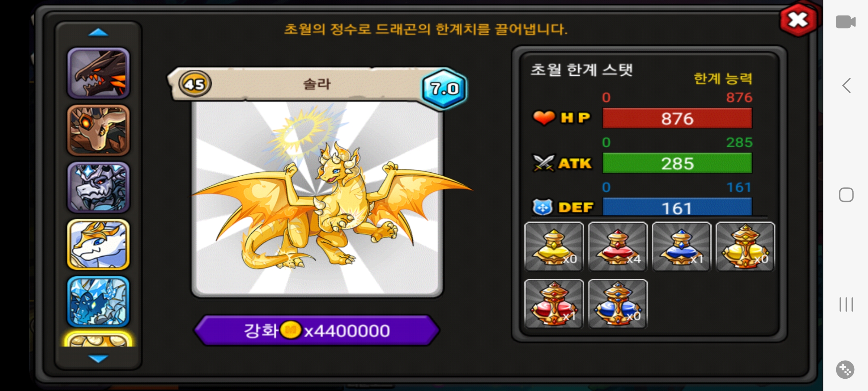The image size is (868, 391).
Task: Tap the 7.0 blue hexagon grade badge
Action: (x=444, y=88)
